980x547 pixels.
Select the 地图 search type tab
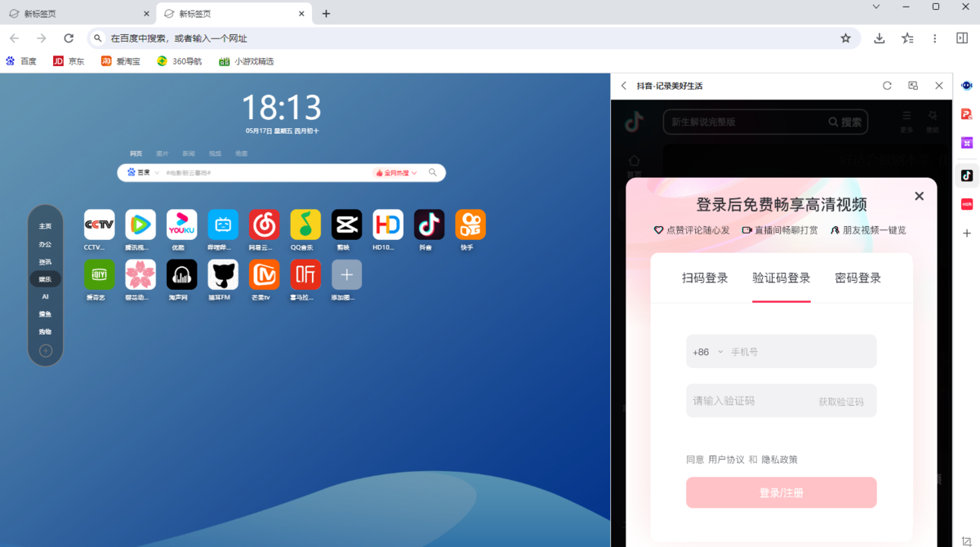tap(242, 153)
